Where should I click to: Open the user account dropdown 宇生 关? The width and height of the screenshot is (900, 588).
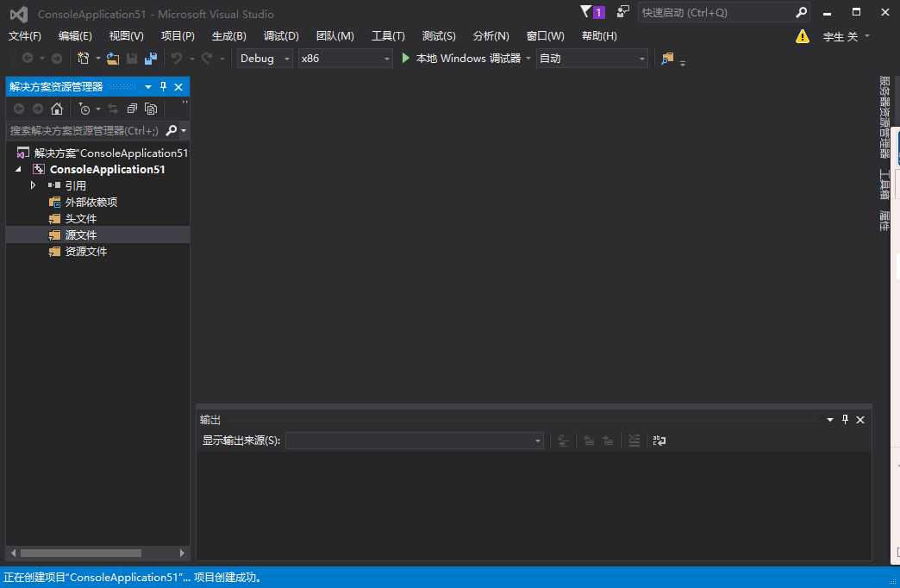846,36
